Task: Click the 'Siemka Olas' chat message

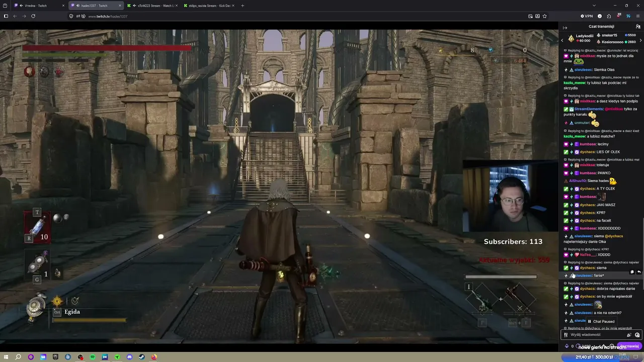Action: pos(604,70)
